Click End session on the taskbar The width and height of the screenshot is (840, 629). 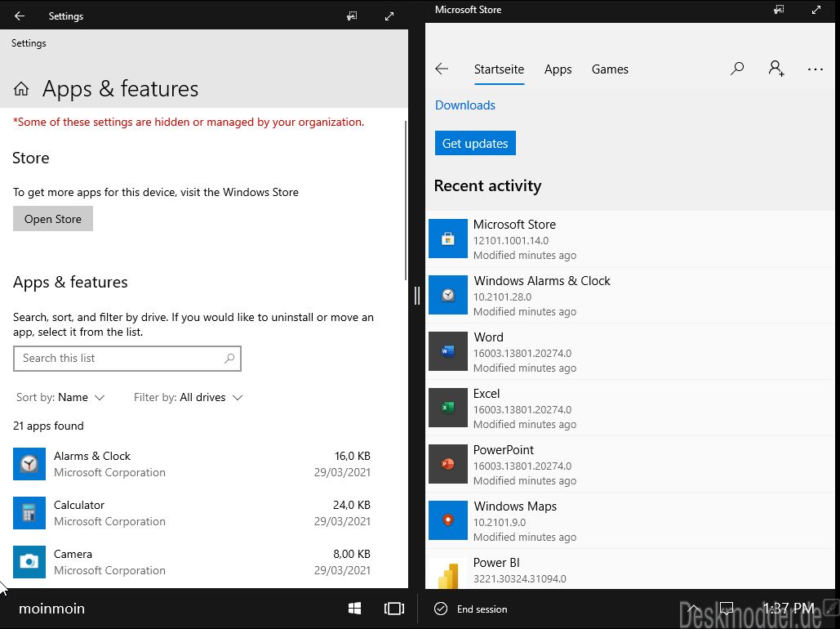click(482, 609)
